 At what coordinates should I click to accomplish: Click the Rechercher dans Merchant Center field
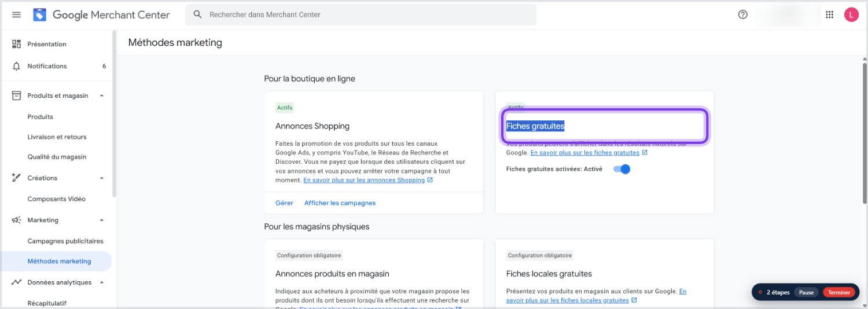pos(361,14)
